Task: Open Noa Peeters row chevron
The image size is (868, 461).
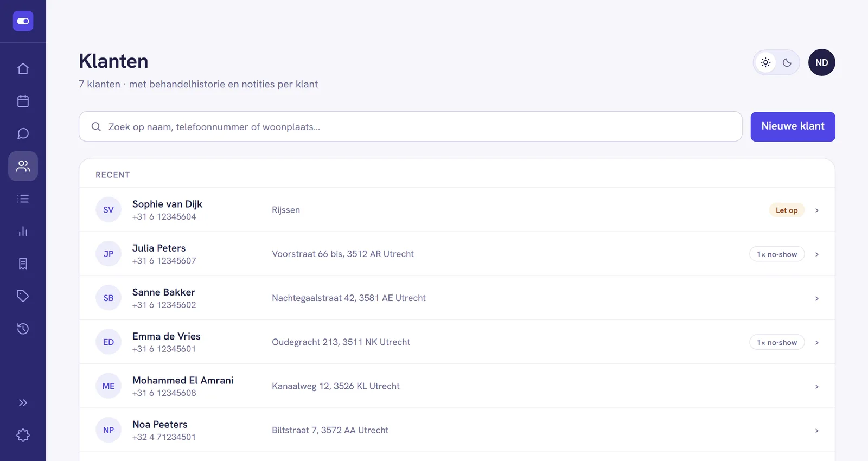Action: pyautogui.click(x=816, y=431)
